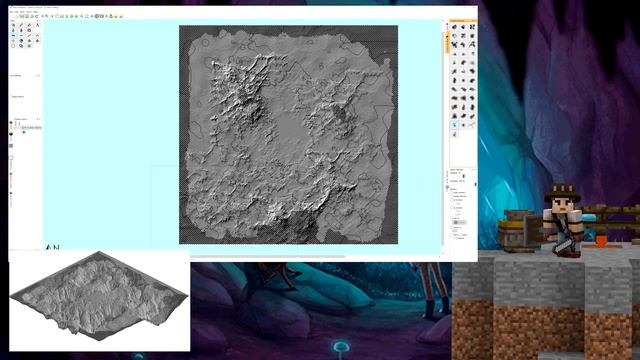This screenshot has width=640, height=360.
Task: Select the highlighted Height raise/lower tool
Action: (x=13, y=36)
